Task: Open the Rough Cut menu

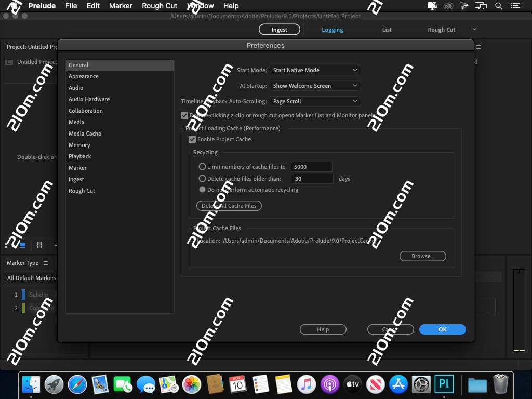Action: coord(159,6)
